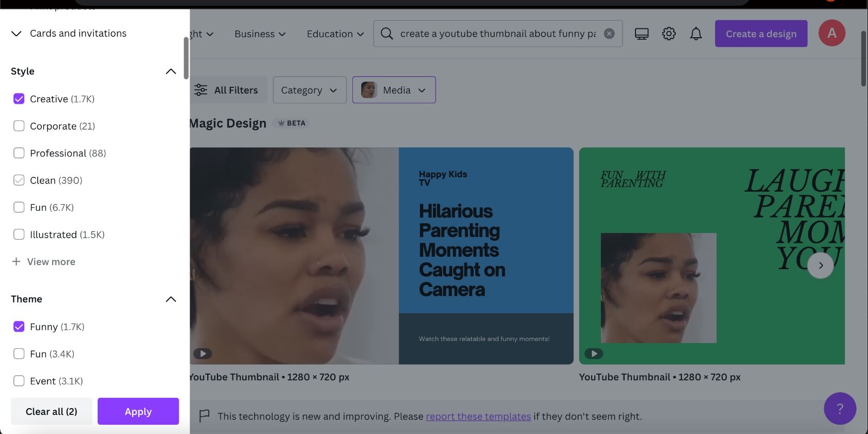The height and width of the screenshot is (434, 868).
Task: Show next Magic Design templates arrow
Action: point(820,265)
